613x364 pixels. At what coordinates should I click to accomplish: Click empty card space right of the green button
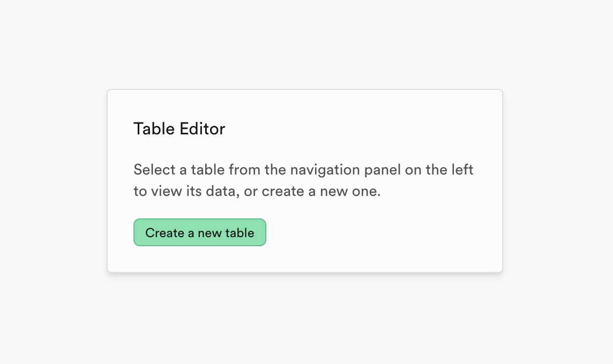click(383, 232)
